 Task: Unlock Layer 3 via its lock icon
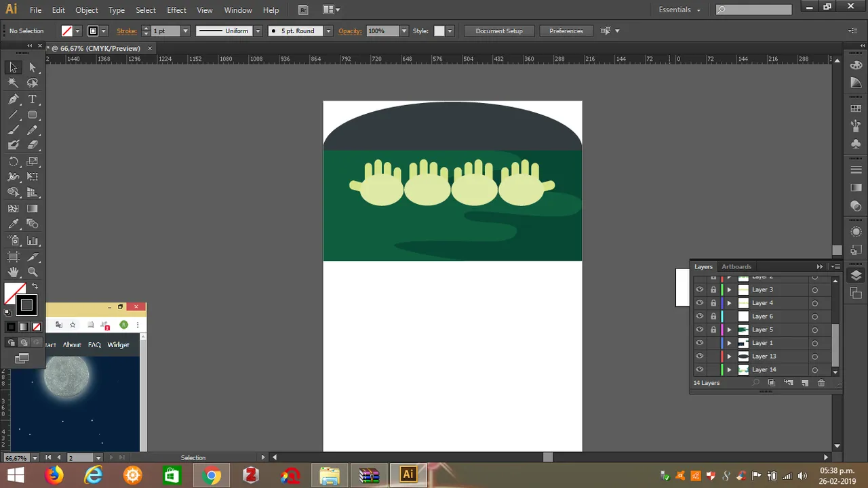coord(713,289)
